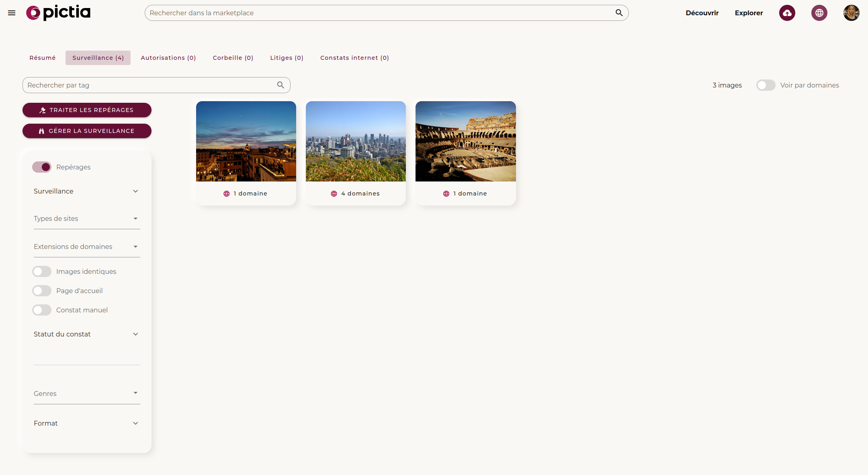Click Traiter les repérages button
This screenshot has width=868, height=475.
87,110
